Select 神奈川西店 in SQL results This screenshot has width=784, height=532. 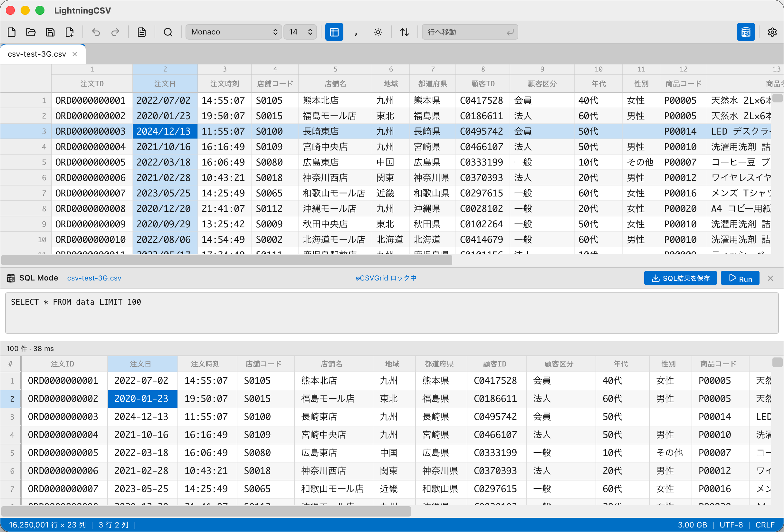[333, 471]
